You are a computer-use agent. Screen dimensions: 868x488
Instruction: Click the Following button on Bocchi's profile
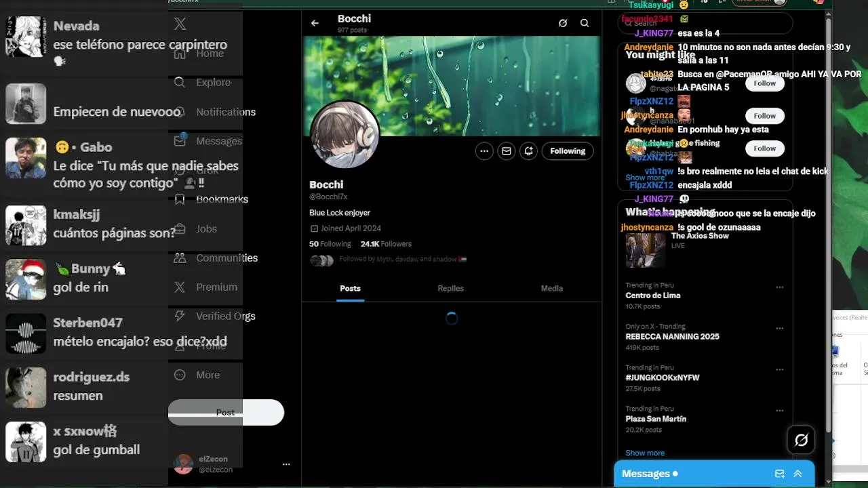tap(568, 151)
